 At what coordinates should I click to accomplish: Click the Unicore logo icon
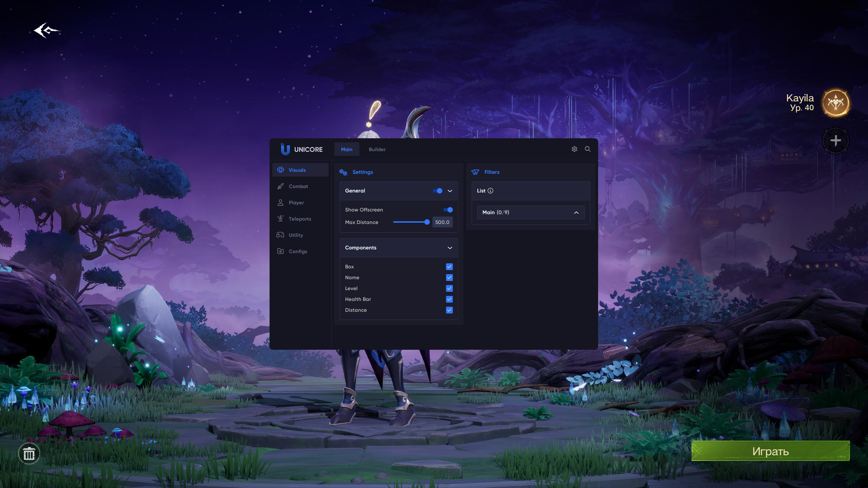285,149
